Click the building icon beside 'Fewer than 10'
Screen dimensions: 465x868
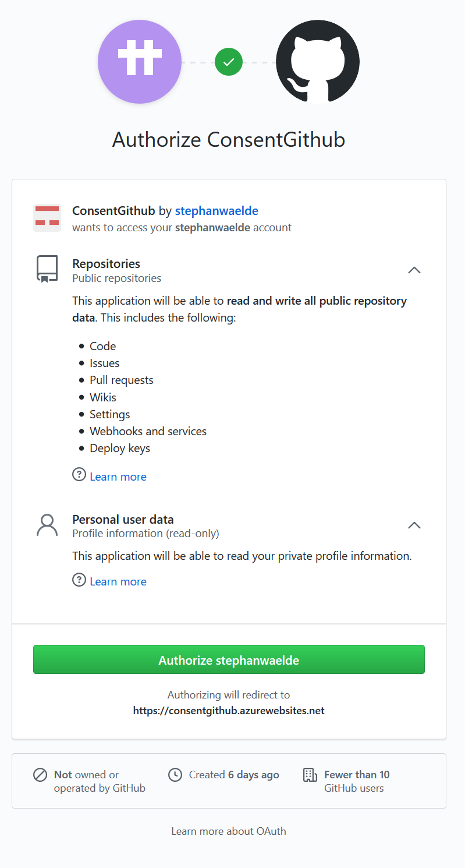[x=310, y=775]
